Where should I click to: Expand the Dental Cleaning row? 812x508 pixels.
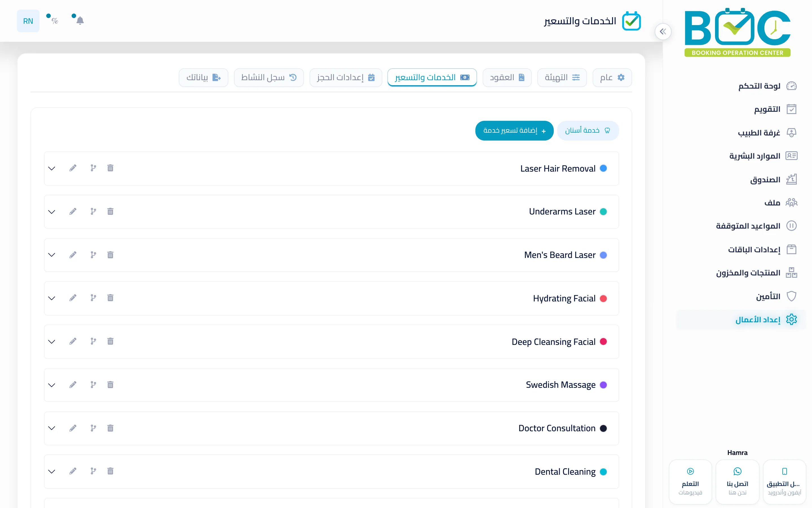(x=52, y=471)
